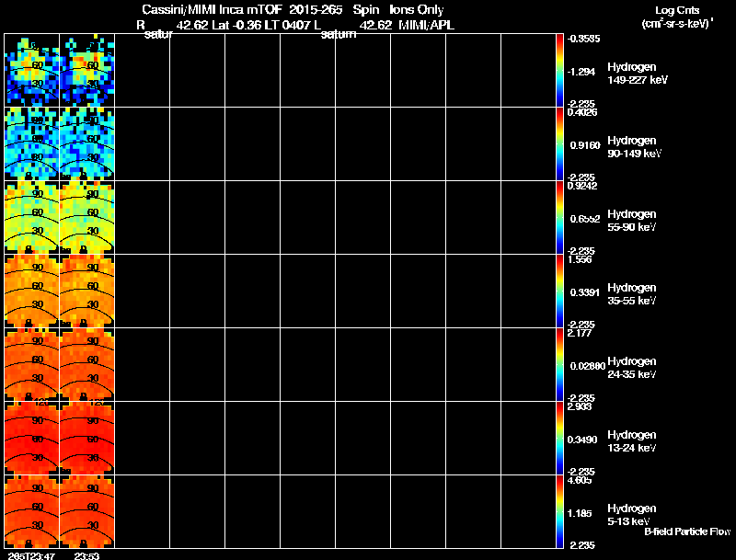736x560 pixels.
Task: Click the Hydrogen 149-227 keV panel at 265T23:47
Action: click(x=31, y=71)
